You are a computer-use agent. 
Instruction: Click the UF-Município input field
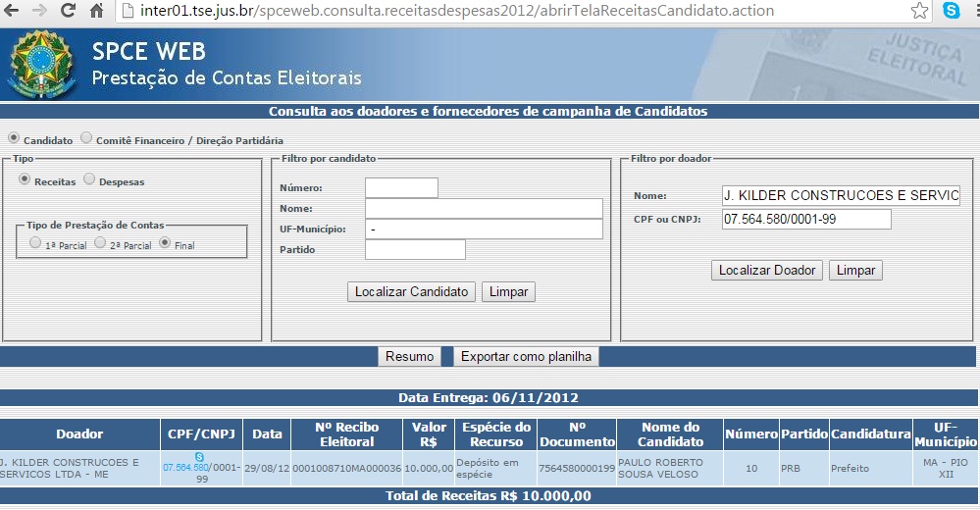coord(484,229)
